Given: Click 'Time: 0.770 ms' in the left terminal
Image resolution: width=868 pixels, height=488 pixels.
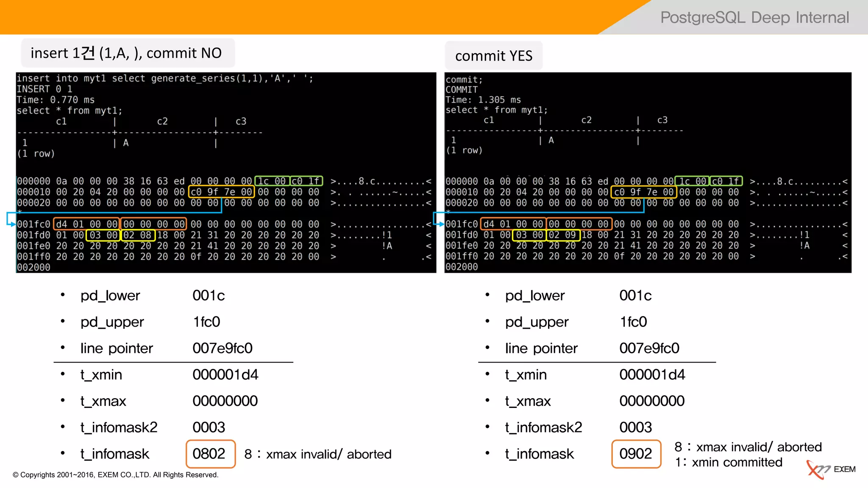Looking at the screenshot, I should click(56, 100).
